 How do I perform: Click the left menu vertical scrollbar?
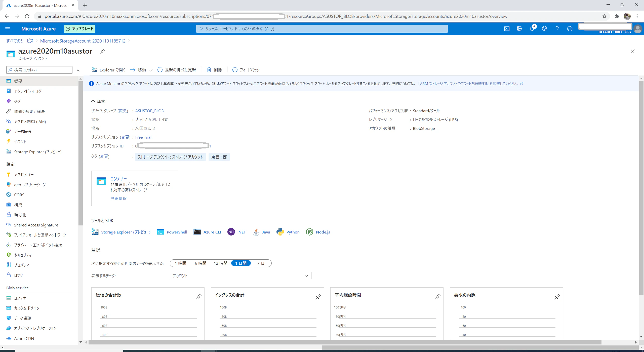tap(80, 153)
